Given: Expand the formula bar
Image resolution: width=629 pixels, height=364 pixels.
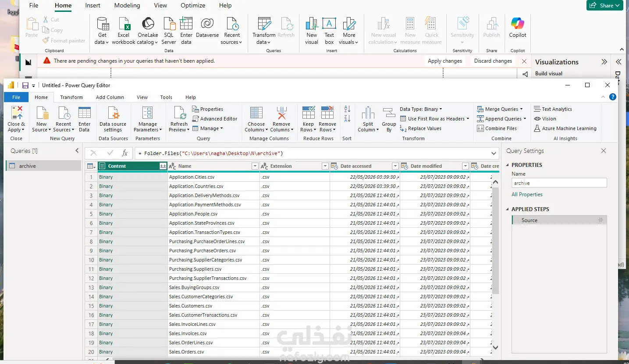Looking at the screenshot, I should coord(494,153).
